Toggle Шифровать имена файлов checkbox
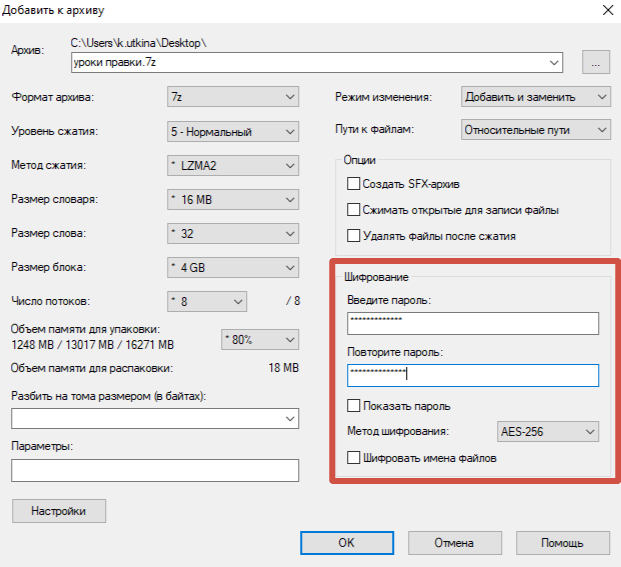 [352, 458]
